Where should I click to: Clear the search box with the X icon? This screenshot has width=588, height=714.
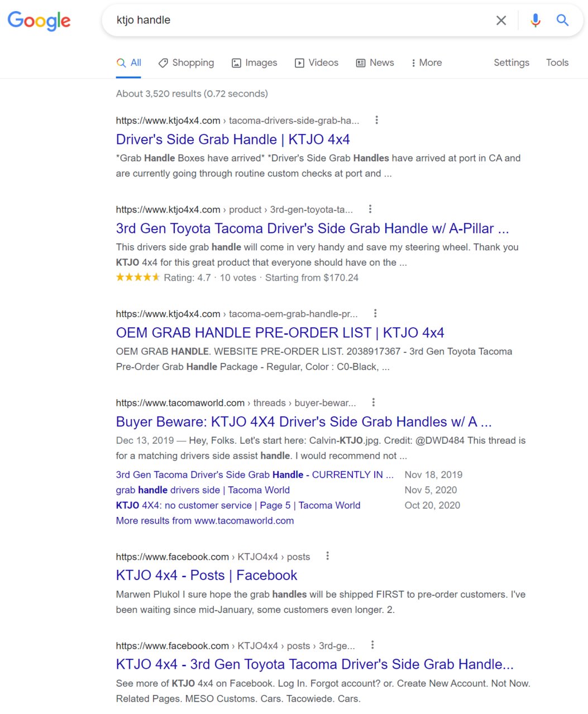pos(501,21)
